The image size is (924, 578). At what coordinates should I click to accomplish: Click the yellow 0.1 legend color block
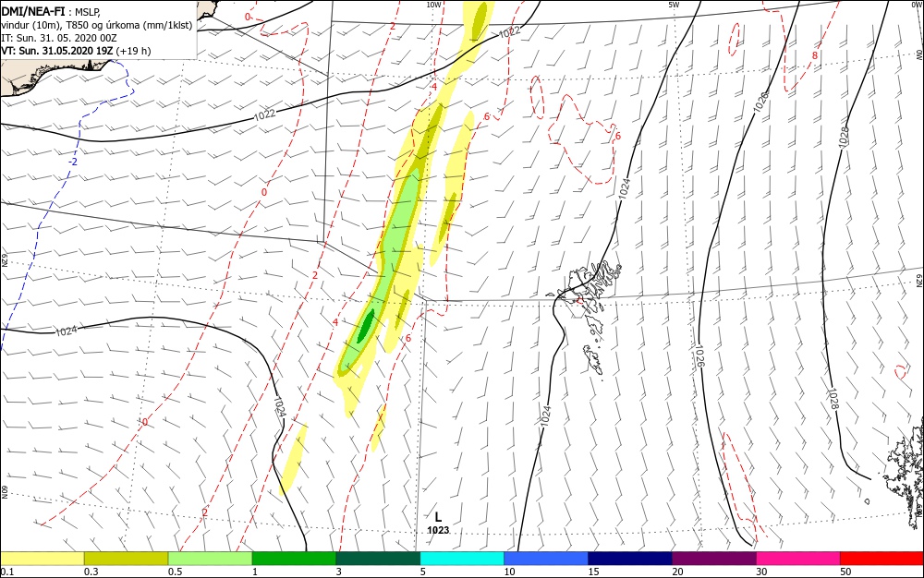click(42, 559)
